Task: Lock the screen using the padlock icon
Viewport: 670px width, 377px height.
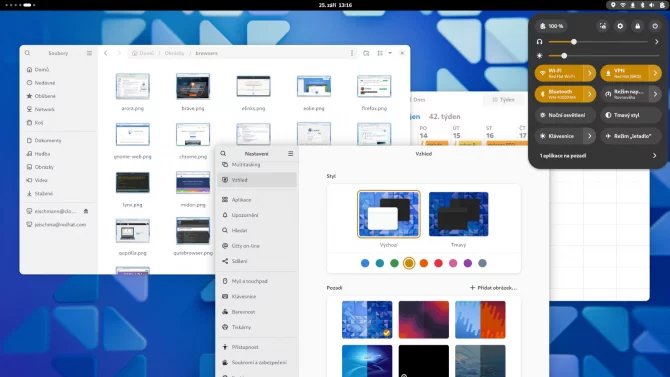Action: (638, 26)
